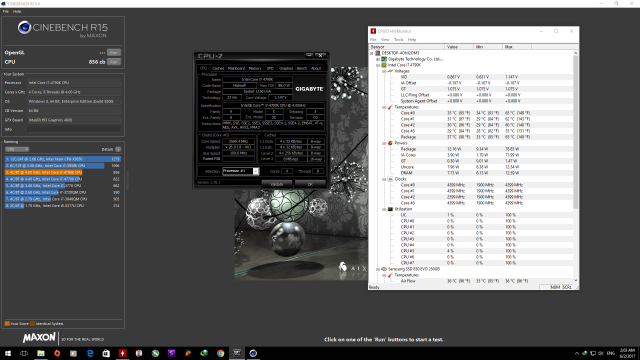Open HWMonitor File menu
This screenshot has height=360, width=640.
(373, 40)
